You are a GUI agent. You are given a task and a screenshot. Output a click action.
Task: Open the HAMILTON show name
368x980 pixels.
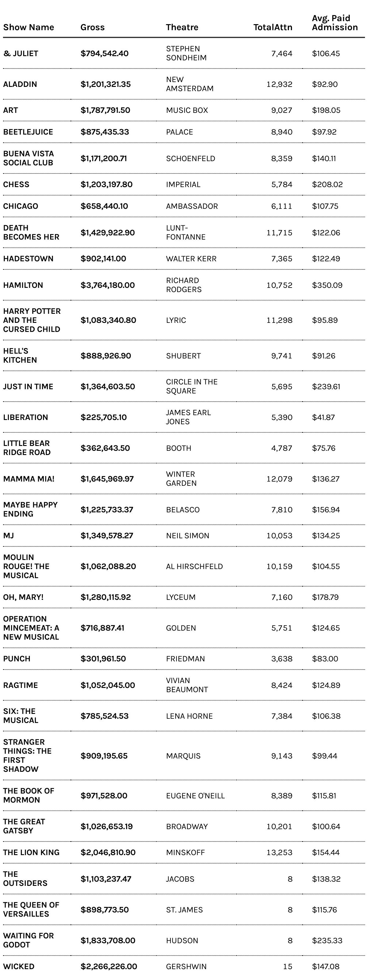pos(23,285)
